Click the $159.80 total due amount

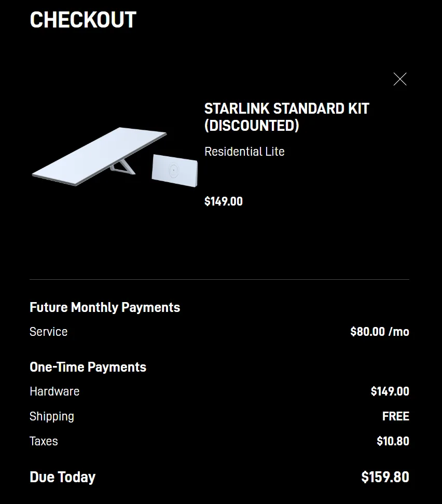coord(385,478)
